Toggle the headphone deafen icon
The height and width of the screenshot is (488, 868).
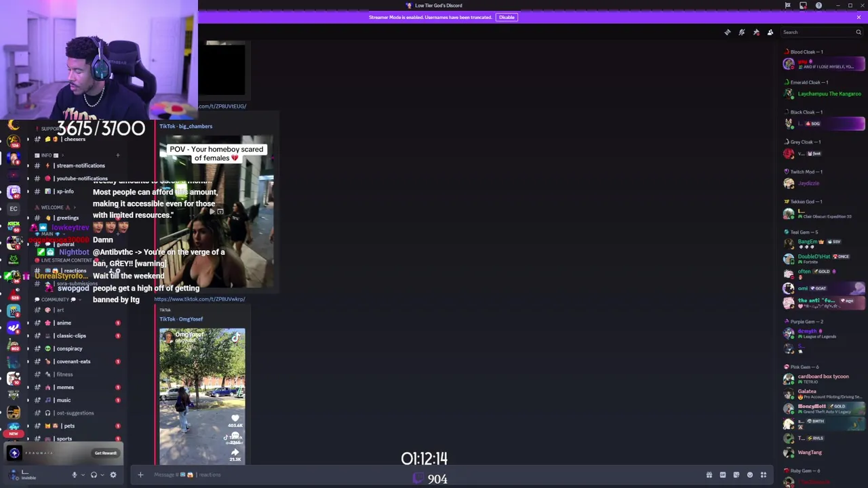[94, 474]
